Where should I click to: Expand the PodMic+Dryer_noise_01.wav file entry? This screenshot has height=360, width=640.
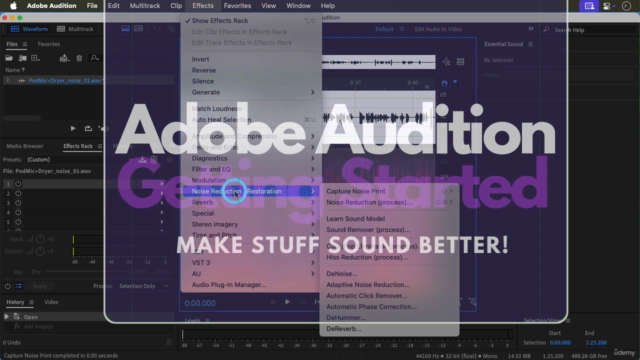(x=7, y=80)
